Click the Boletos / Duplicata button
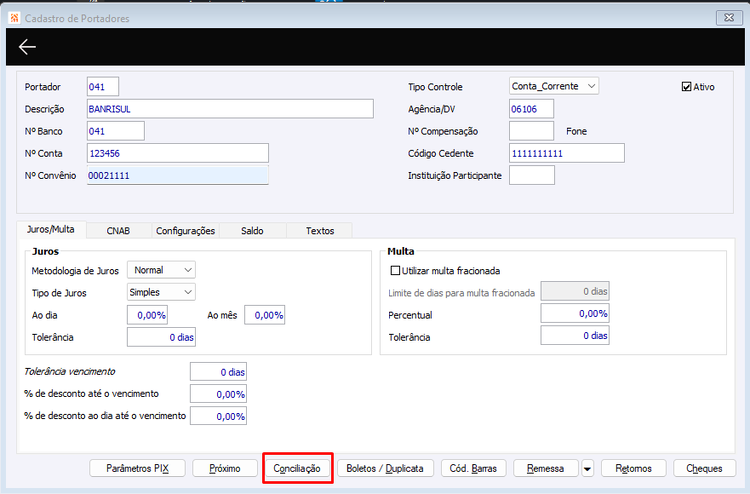 (x=385, y=469)
